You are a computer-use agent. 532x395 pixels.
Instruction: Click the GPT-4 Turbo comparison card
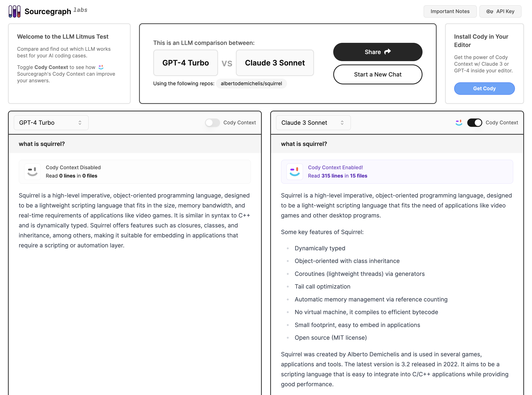point(185,63)
